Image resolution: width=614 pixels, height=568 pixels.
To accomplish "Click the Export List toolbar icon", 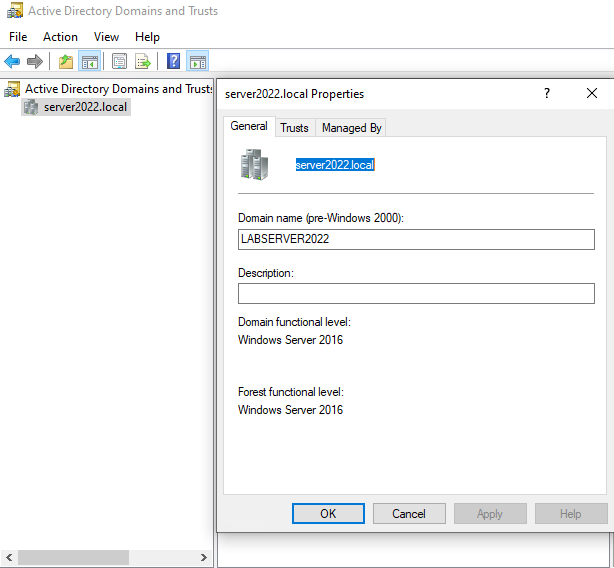I will 143,62.
